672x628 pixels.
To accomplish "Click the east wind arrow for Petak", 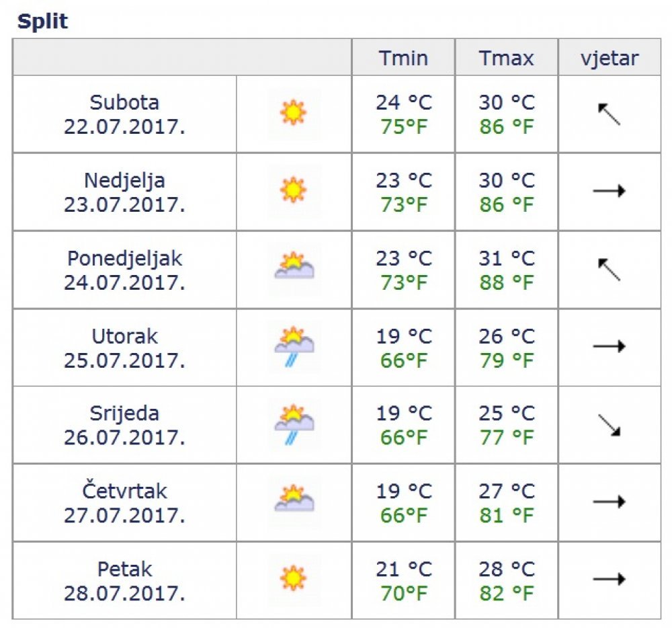I will pyautogui.click(x=609, y=579).
